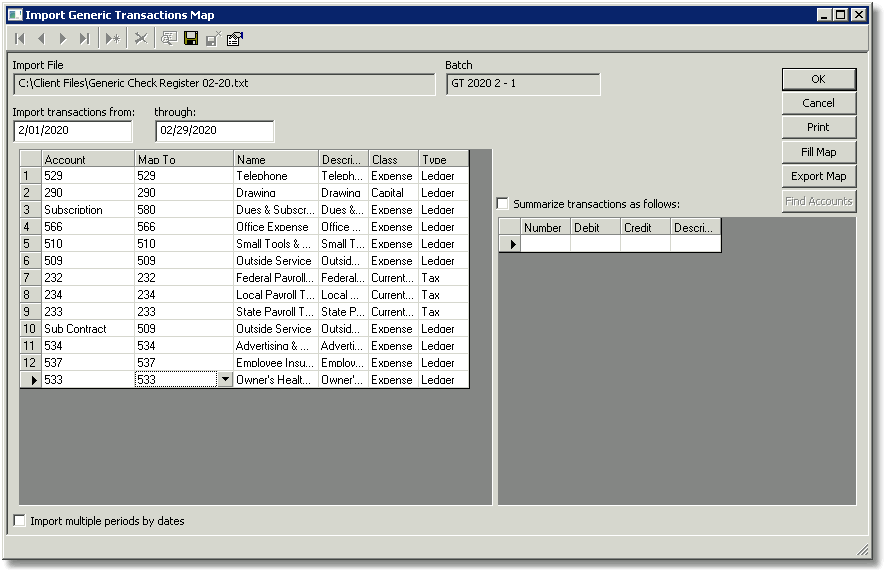Click the Account column header

(x=88, y=159)
